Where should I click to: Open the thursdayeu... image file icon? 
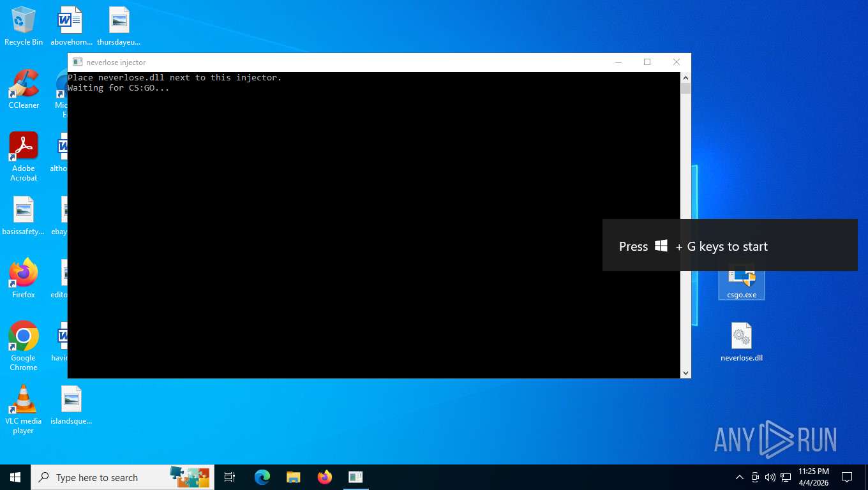(x=119, y=26)
